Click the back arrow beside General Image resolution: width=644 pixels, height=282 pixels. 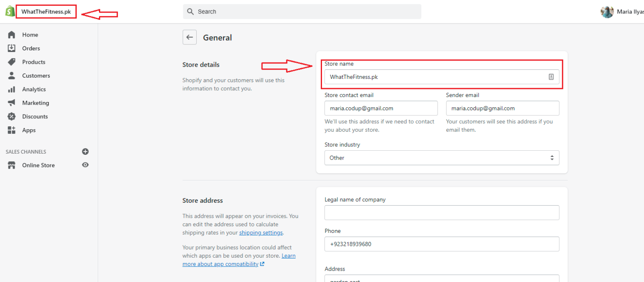point(190,37)
